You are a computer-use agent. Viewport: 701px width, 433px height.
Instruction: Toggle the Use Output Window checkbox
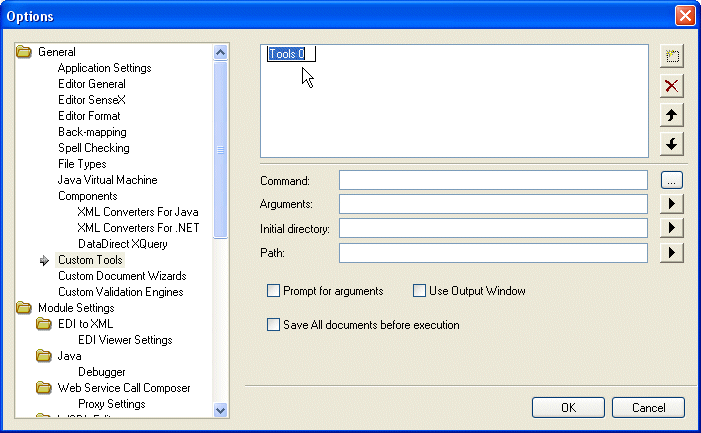click(420, 291)
